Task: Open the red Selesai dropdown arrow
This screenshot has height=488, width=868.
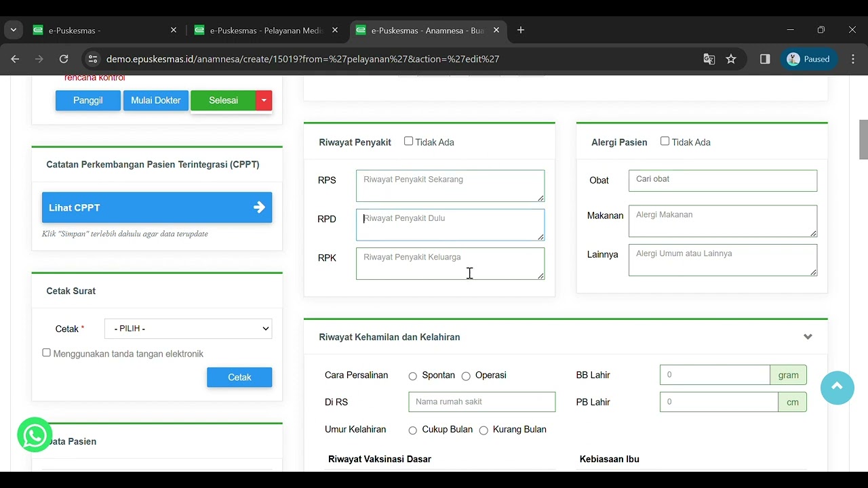Action: 264,100
